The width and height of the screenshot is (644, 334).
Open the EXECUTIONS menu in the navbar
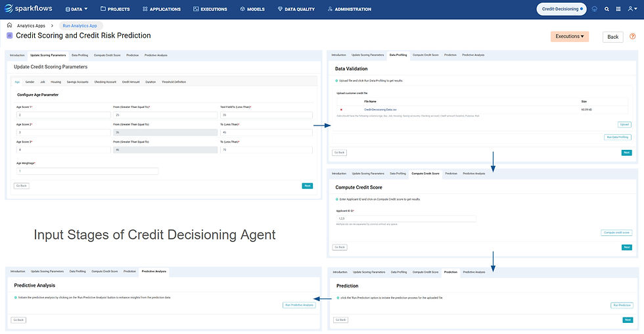click(x=210, y=9)
